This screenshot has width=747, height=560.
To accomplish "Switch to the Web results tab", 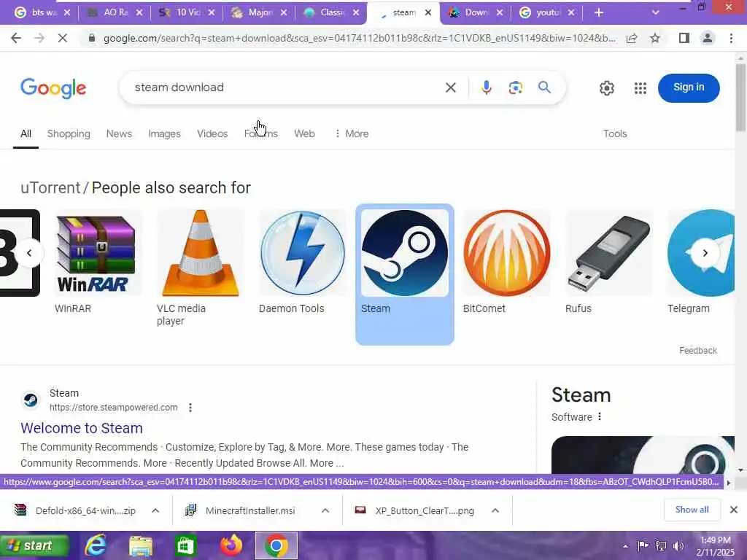I will 304,134.
